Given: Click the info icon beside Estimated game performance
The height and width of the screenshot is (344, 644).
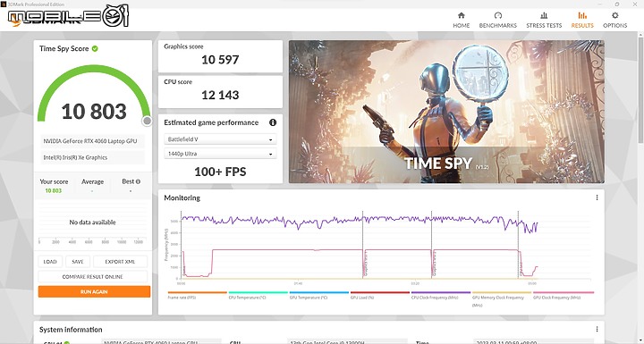Looking at the screenshot, I should tap(273, 122).
